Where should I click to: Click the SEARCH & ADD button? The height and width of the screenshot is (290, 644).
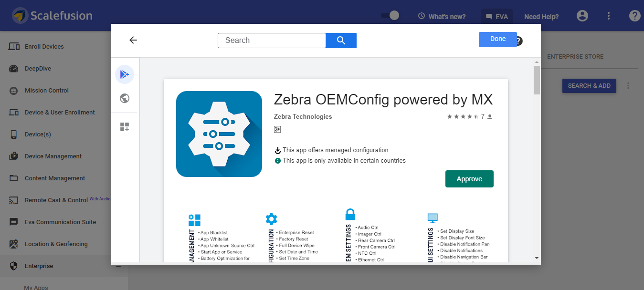point(589,85)
